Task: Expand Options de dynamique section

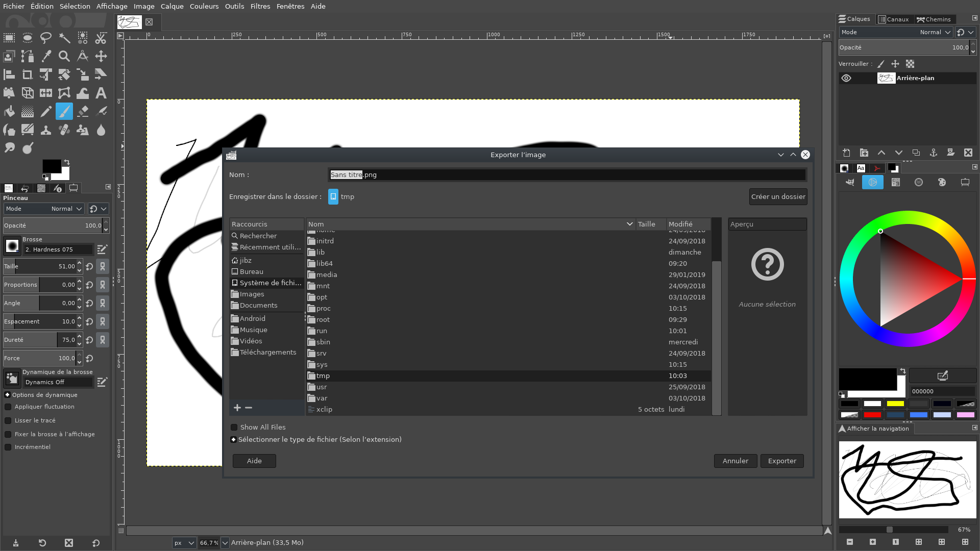Action: 8,395
